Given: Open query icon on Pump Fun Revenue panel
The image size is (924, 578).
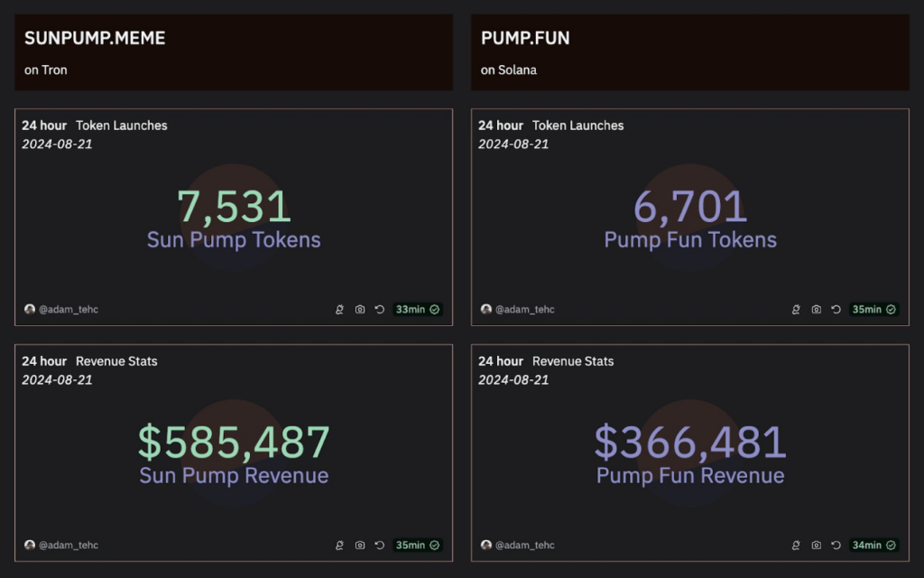Looking at the screenshot, I should click(796, 545).
